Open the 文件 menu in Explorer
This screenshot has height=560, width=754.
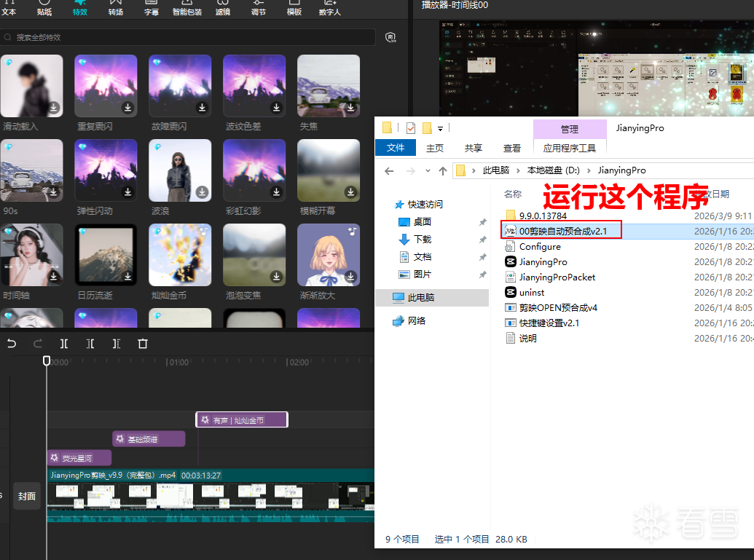point(396,148)
